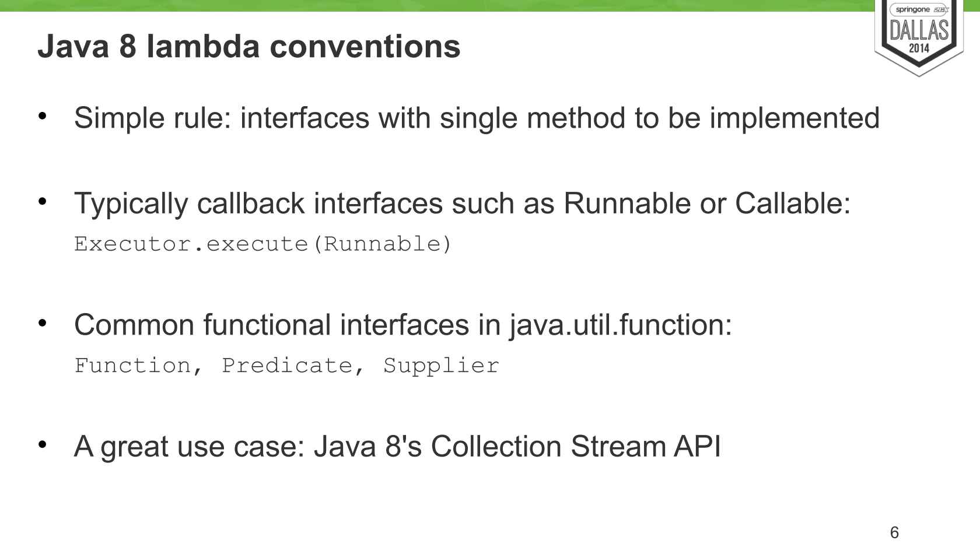980x551 pixels.
Task: Click the Simple rule bullet text
Action: coord(477,118)
